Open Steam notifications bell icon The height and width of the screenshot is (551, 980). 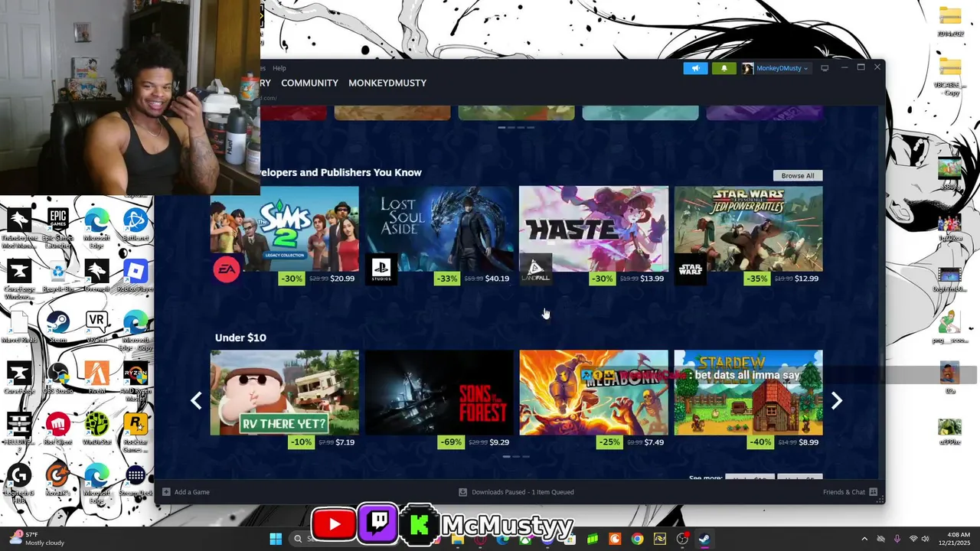724,68
